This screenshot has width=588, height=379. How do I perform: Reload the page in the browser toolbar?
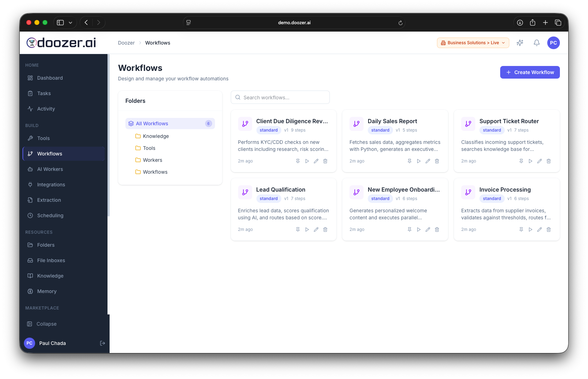click(x=400, y=22)
